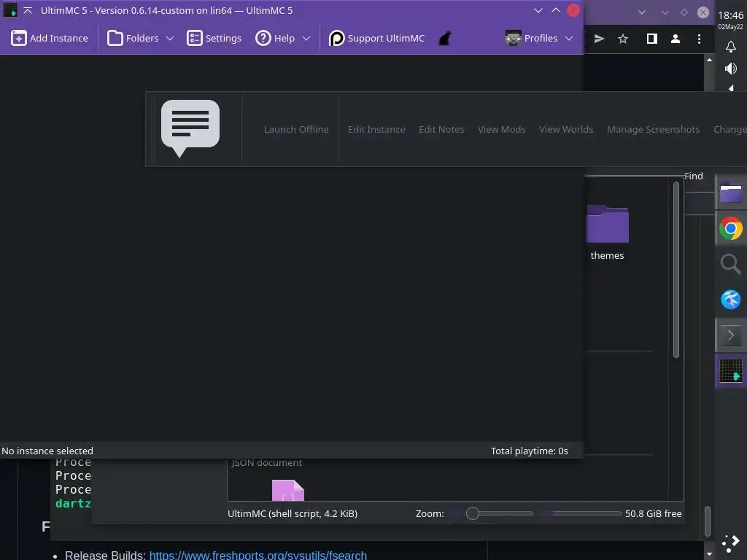Open the Folders toolbar menu

tap(133, 38)
